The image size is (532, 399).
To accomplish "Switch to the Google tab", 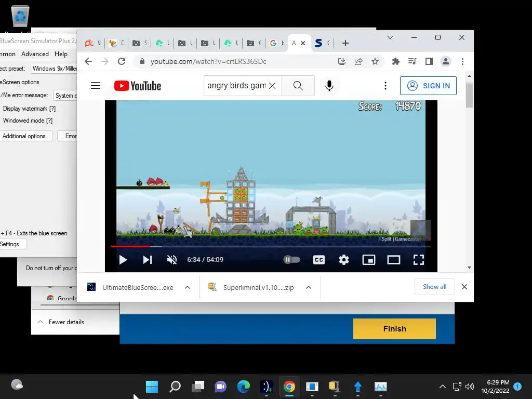I will click(x=277, y=43).
